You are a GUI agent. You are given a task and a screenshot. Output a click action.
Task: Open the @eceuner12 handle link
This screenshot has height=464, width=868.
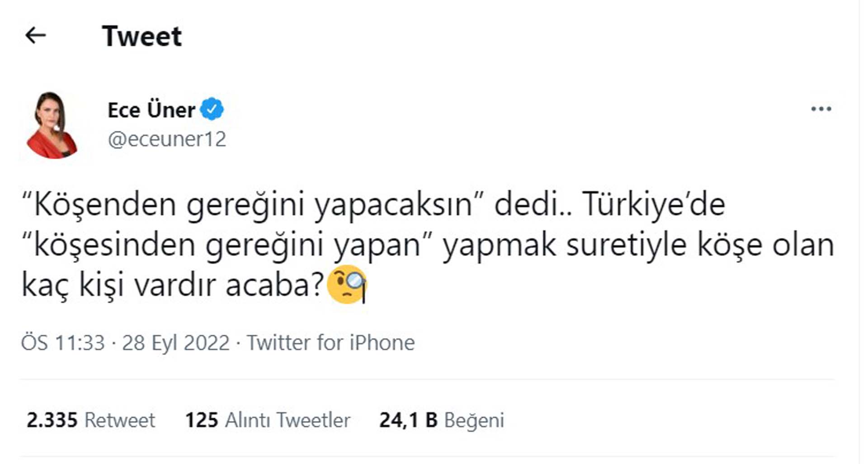167,138
